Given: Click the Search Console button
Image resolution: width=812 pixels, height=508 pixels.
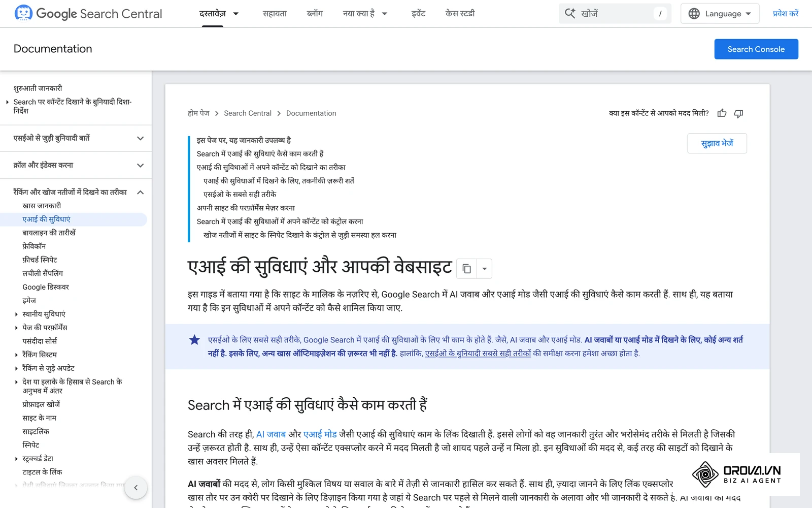Looking at the screenshot, I should pos(756,49).
